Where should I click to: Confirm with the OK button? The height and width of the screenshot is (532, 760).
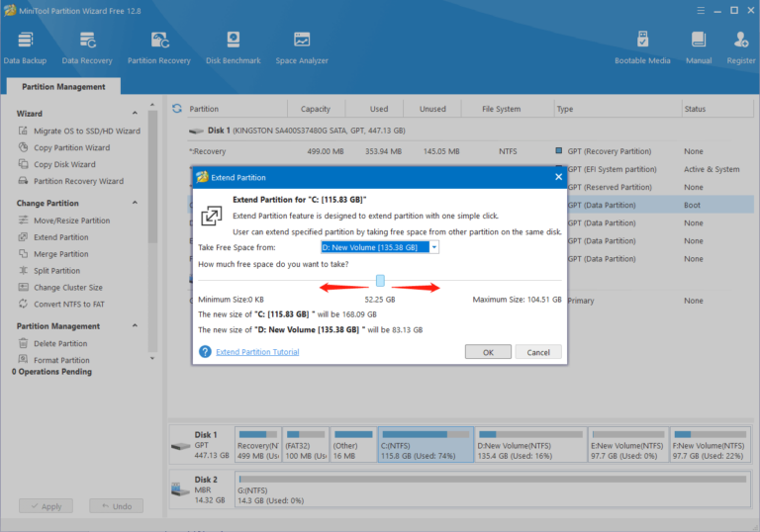pyautogui.click(x=488, y=352)
